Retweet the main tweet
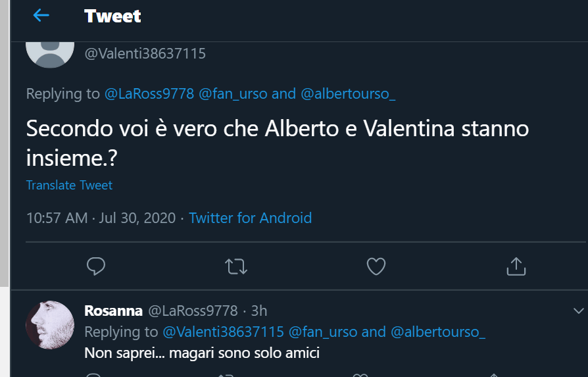Screen dimensions: 588x377 [x=235, y=266]
